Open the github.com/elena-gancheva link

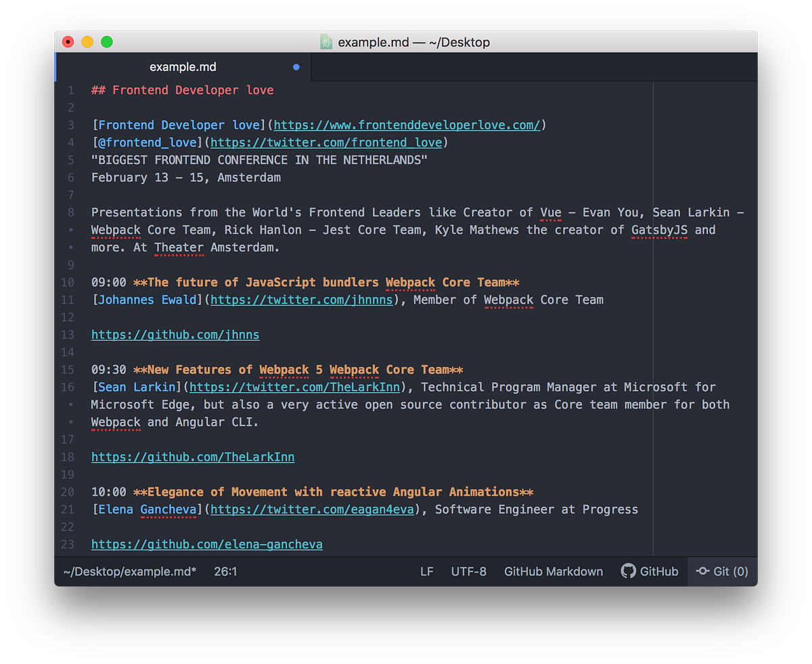[x=206, y=544]
